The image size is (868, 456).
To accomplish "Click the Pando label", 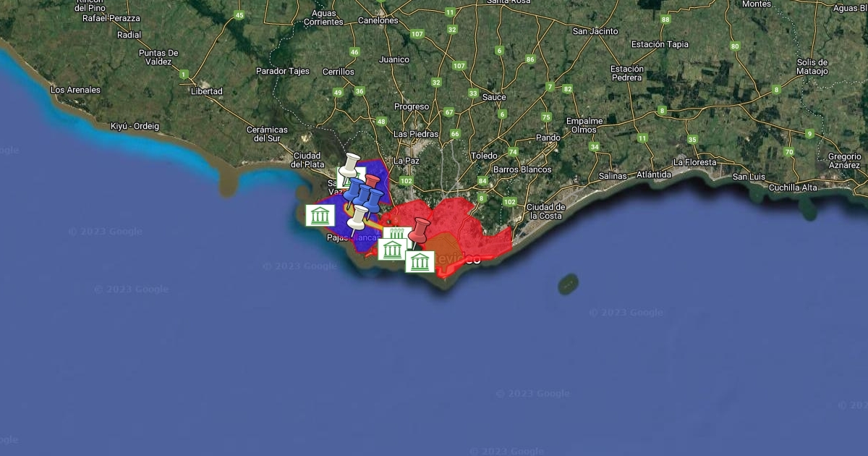I will (x=548, y=138).
